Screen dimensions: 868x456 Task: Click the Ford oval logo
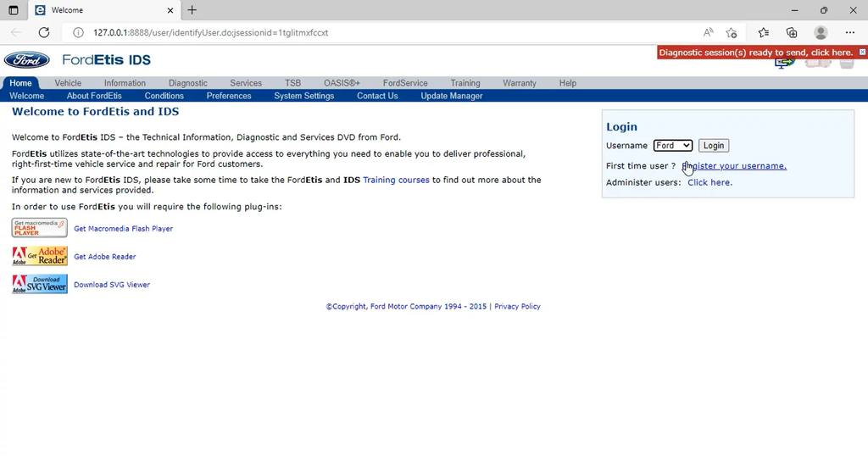[x=27, y=60]
